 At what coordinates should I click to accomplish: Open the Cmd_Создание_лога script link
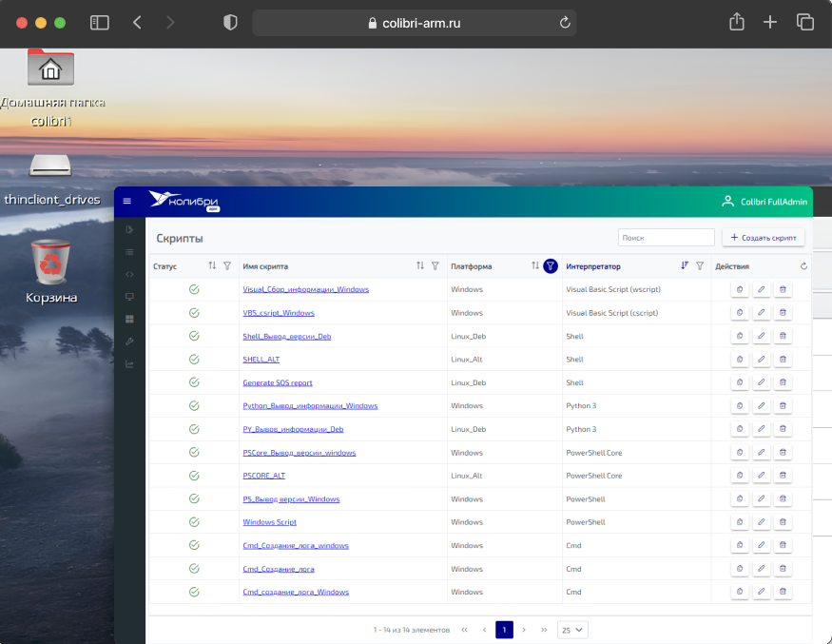279,569
